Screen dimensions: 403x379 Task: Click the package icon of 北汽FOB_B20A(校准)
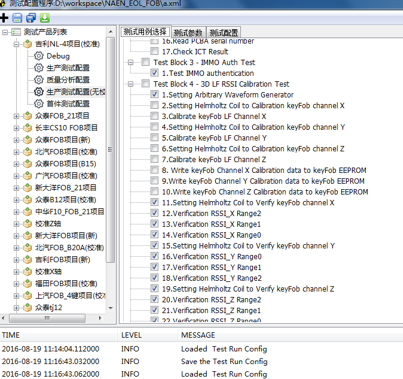(x=27, y=248)
